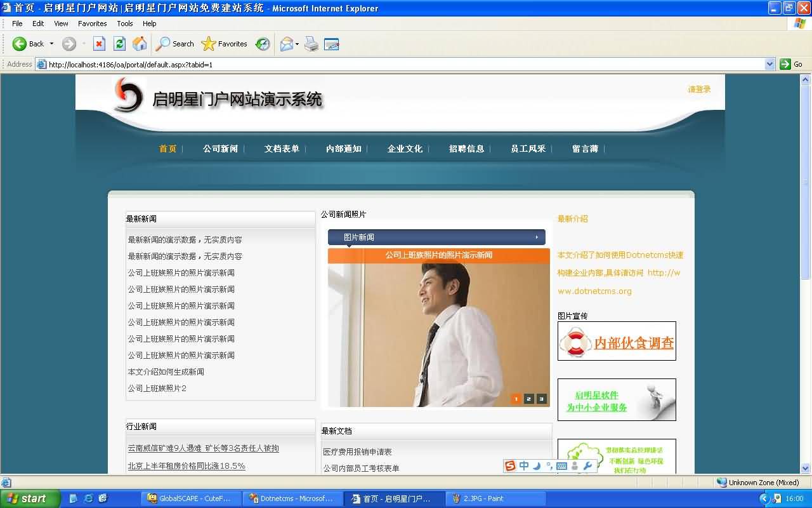Open the File menu
812x508 pixels.
pyautogui.click(x=17, y=23)
